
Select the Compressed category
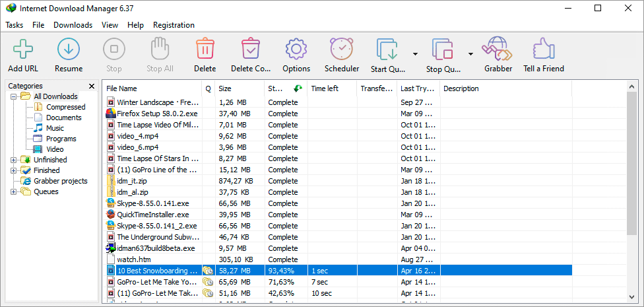pos(65,107)
